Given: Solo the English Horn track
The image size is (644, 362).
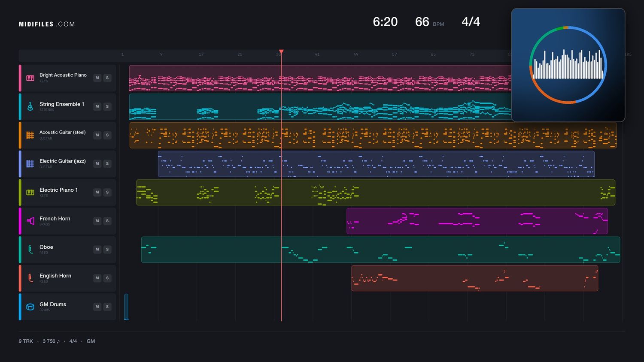Looking at the screenshot, I should coord(107,278).
